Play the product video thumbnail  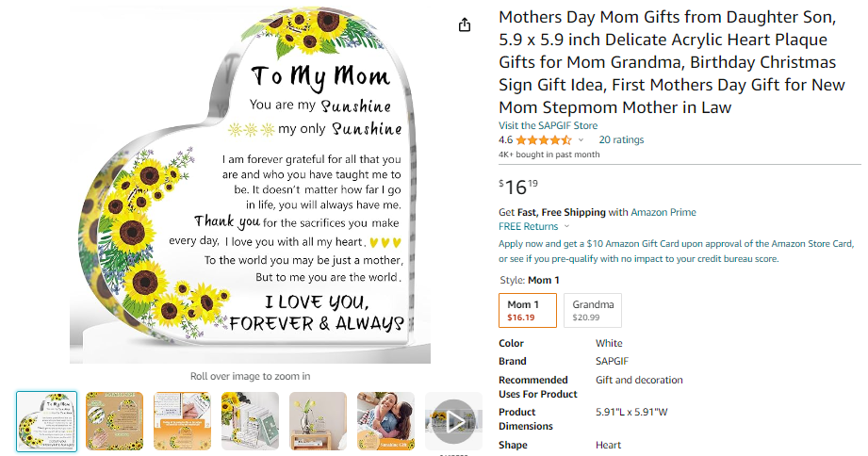point(453,421)
